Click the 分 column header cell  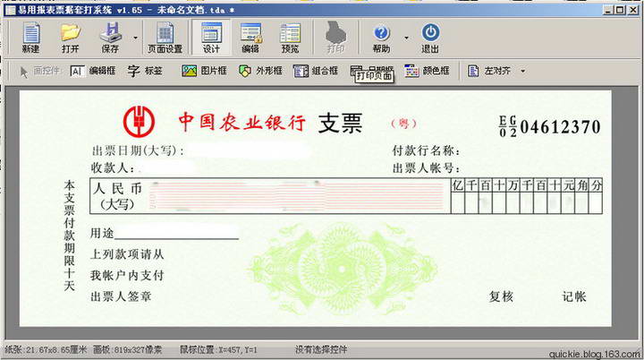(596, 185)
